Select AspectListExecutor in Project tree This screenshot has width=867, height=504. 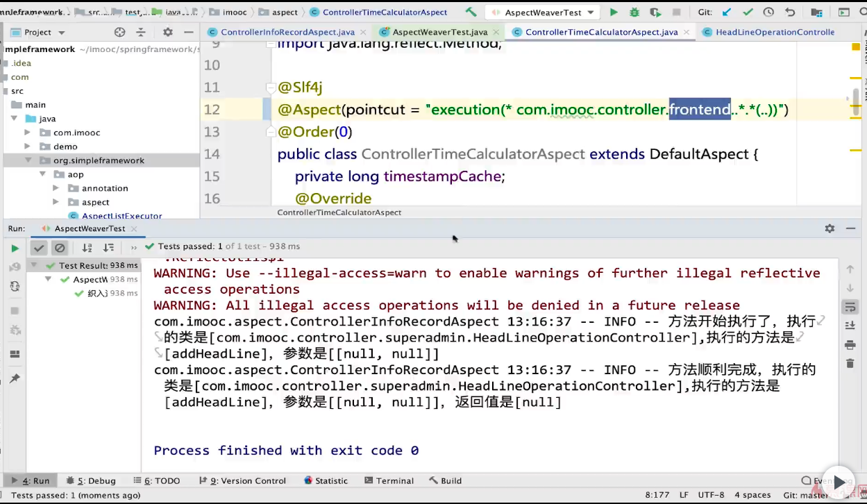click(115, 216)
